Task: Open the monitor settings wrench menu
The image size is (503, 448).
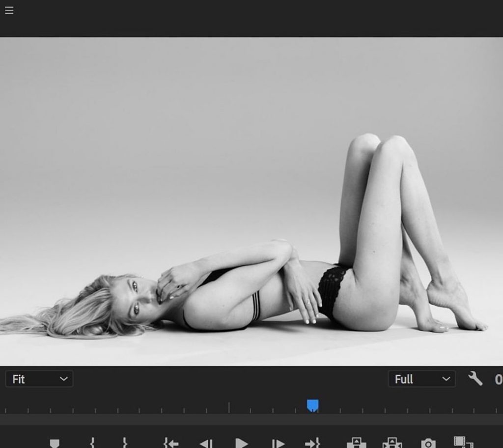Action: (x=475, y=379)
